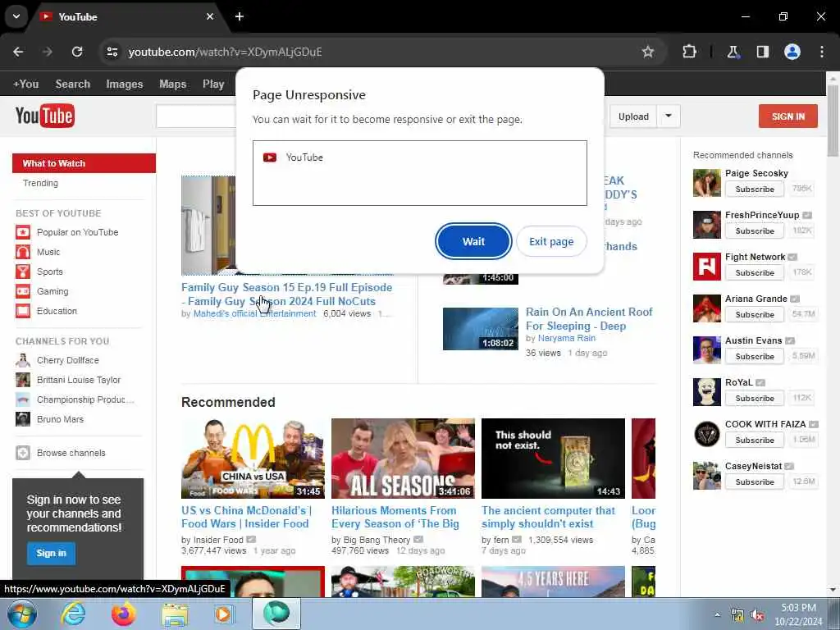Click the address bar URL
Image resolution: width=840 pixels, height=630 pixels.
click(225, 52)
